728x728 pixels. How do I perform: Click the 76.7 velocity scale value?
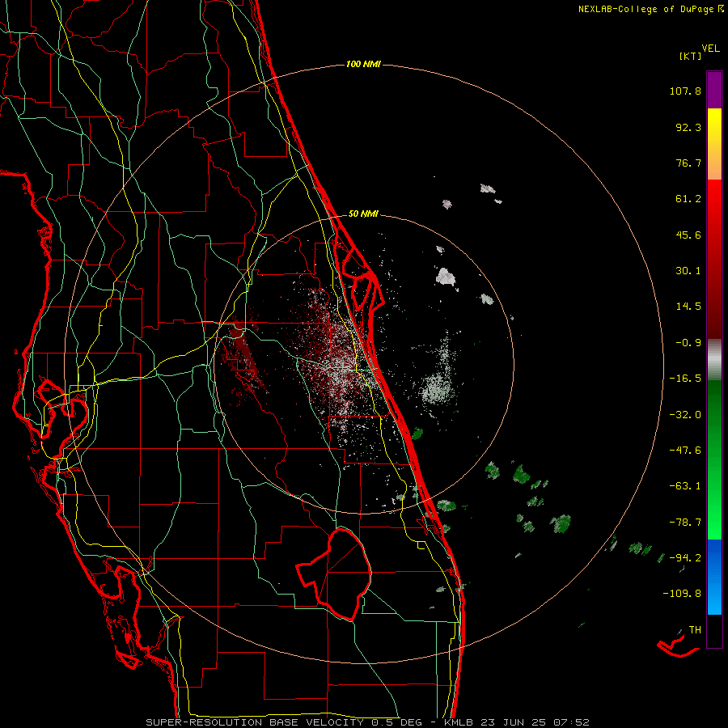click(x=688, y=163)
